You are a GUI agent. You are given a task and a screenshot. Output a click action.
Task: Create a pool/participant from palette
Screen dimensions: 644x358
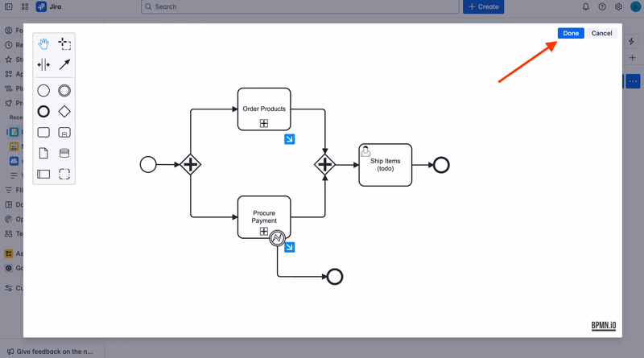tap(43, 174)
